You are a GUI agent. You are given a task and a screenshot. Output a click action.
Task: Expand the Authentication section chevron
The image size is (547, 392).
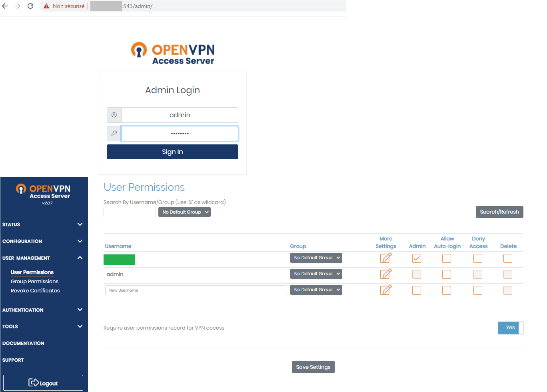coord(80,310)
